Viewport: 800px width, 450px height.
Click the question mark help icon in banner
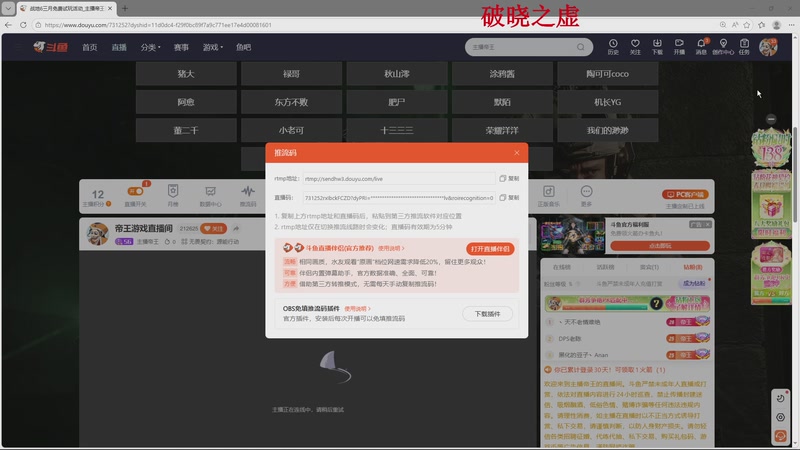coord(656,304)
